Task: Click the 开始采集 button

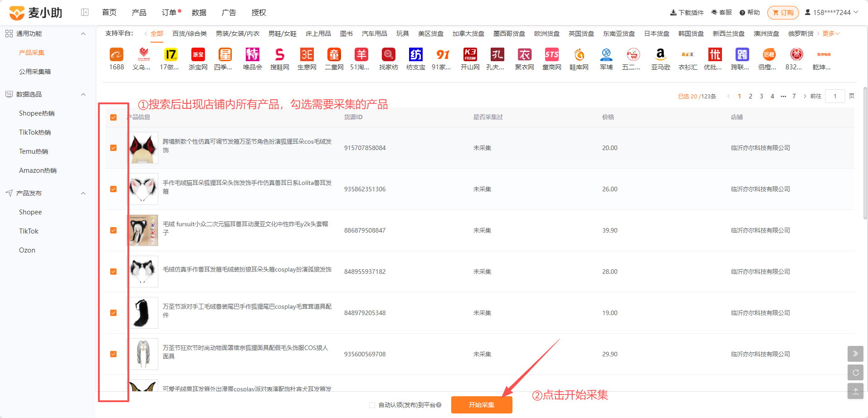Action: click(482, 405)
